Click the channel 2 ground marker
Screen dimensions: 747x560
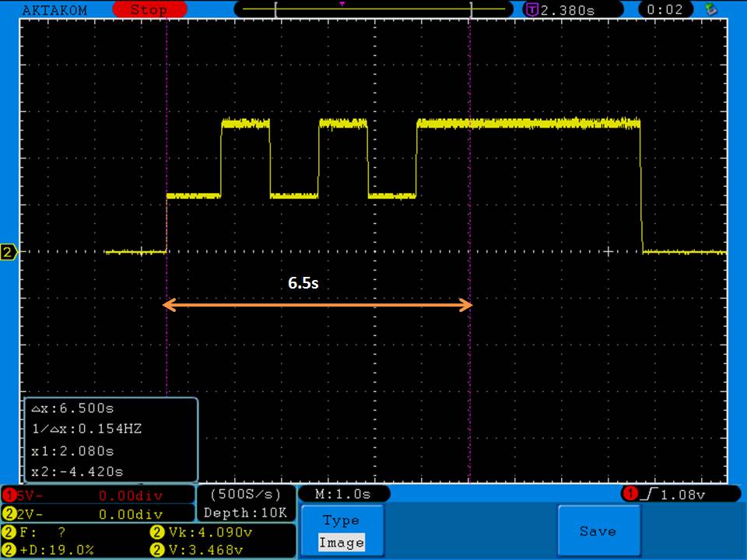[x=9, y=252]
